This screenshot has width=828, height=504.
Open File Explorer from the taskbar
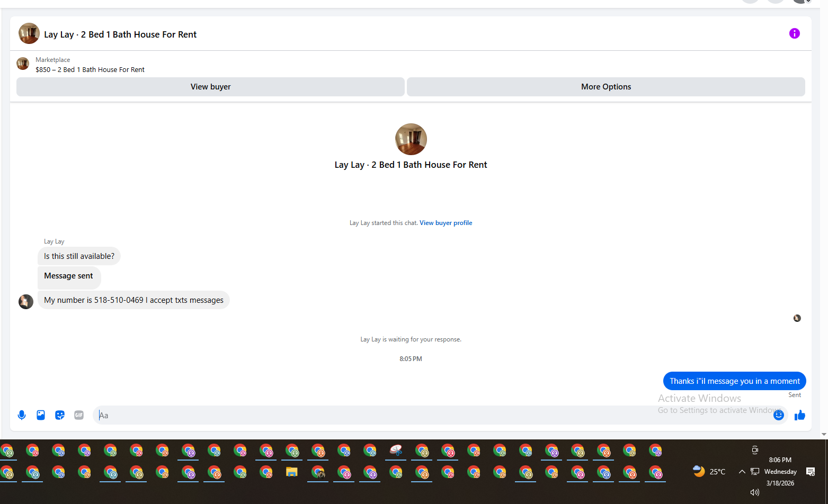[291, 472]
